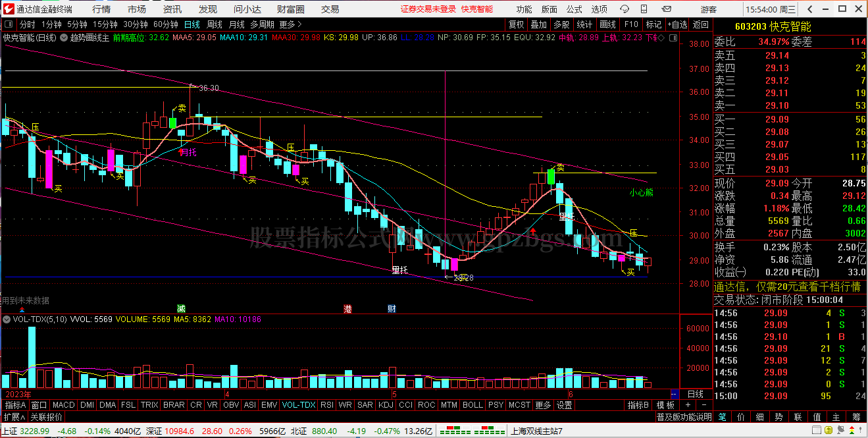Open the 指标B indicator selector
Viewport: 868px width, 438px height.
tap(638, 405)
